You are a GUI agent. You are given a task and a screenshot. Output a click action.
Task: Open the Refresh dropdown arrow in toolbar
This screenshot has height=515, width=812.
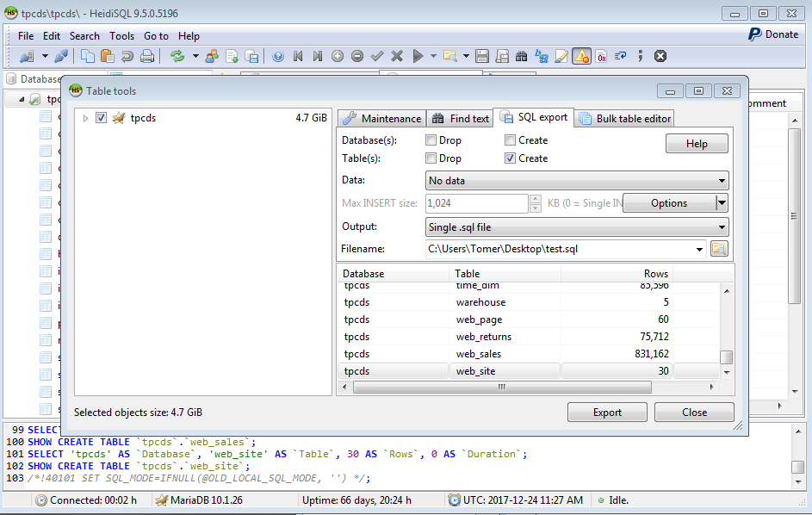click(195, 56)
